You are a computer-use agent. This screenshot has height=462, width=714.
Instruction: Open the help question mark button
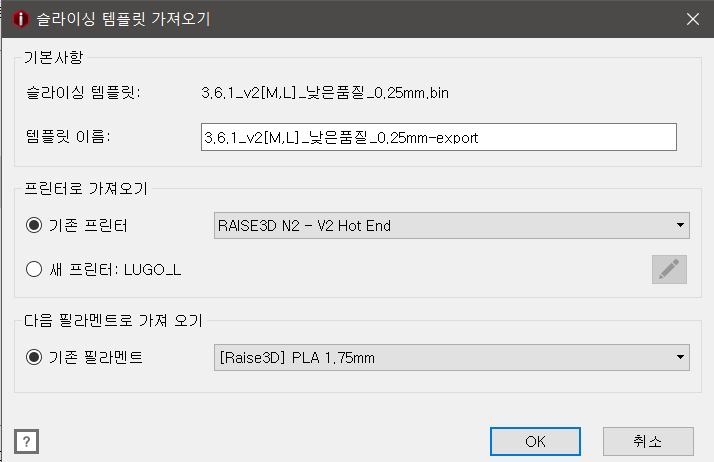26,442
